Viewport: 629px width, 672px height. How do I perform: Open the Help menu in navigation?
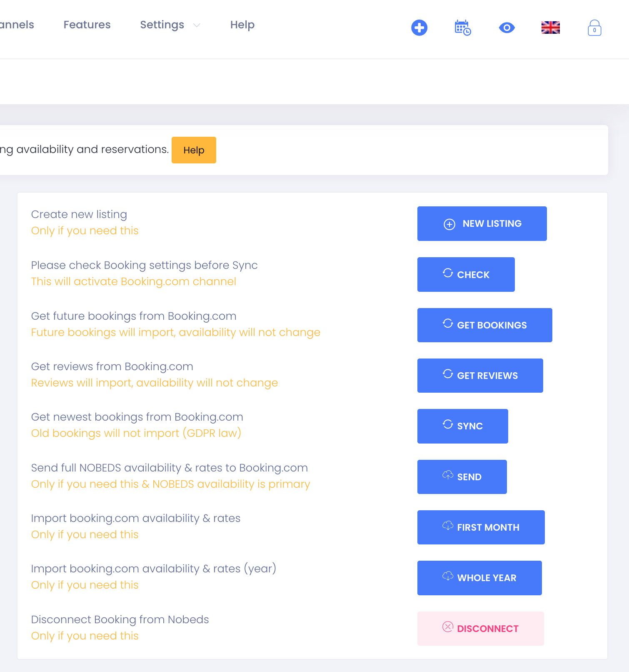coord(242,25)
